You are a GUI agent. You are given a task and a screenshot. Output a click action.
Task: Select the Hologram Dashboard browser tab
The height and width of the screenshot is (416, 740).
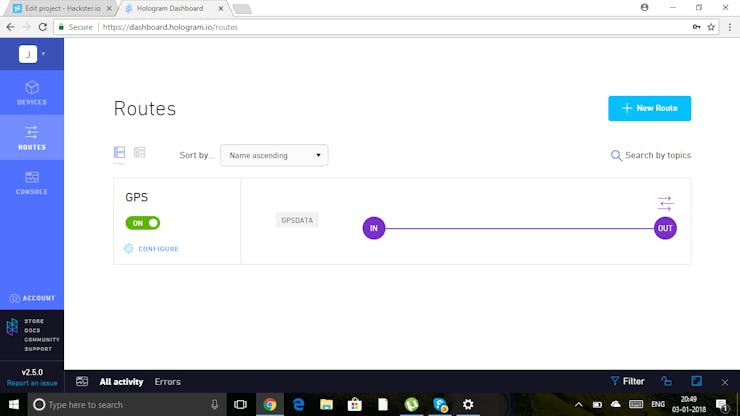click(x=170, y=8)
